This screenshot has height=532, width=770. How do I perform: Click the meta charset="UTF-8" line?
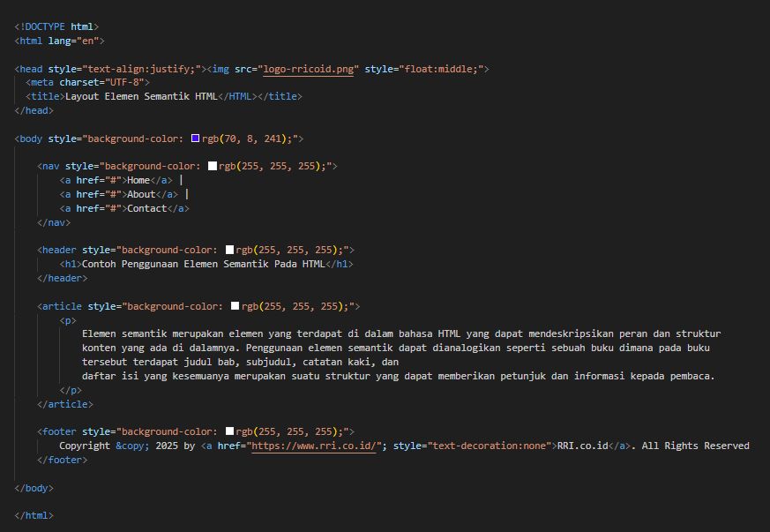click(x=87, y=82)
